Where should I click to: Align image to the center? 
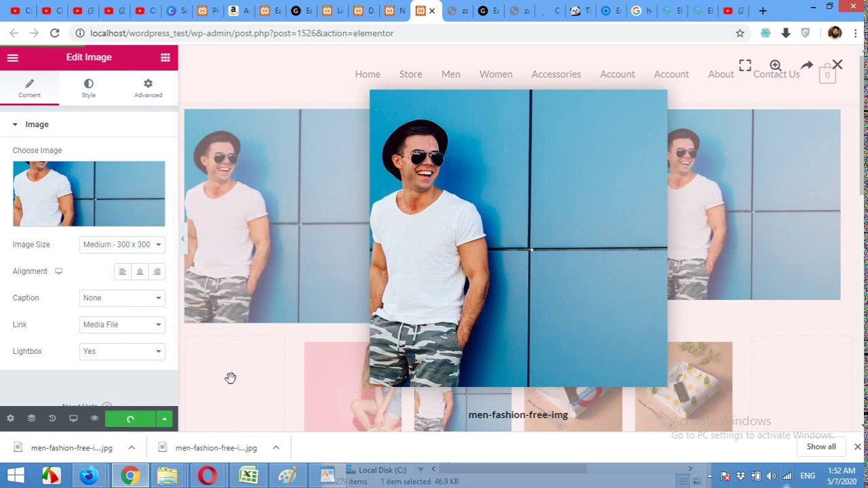pyautogui.click(x=140, y=272)
